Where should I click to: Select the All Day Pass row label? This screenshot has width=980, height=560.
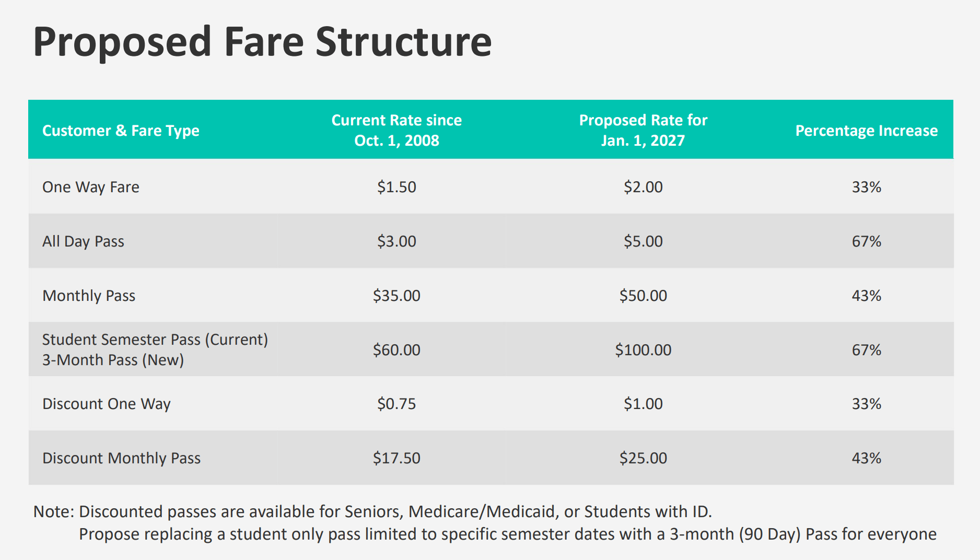point(83,241)
